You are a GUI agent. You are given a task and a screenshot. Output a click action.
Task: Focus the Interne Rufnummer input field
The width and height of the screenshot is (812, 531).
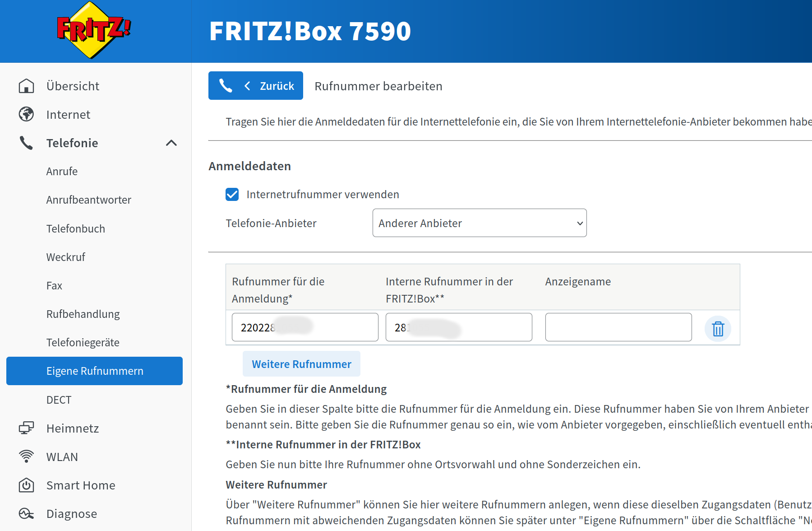point(459,327)
